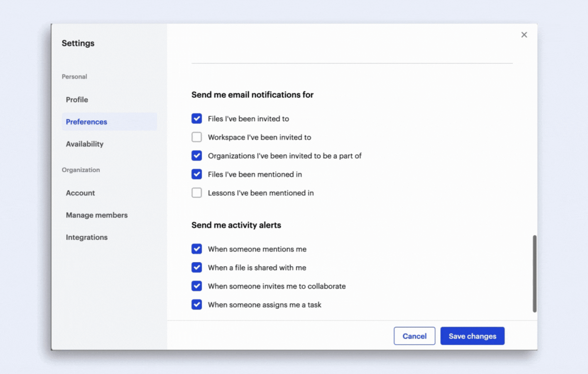Disable 'When someone invites me to collaborate'

coord(197,286)
